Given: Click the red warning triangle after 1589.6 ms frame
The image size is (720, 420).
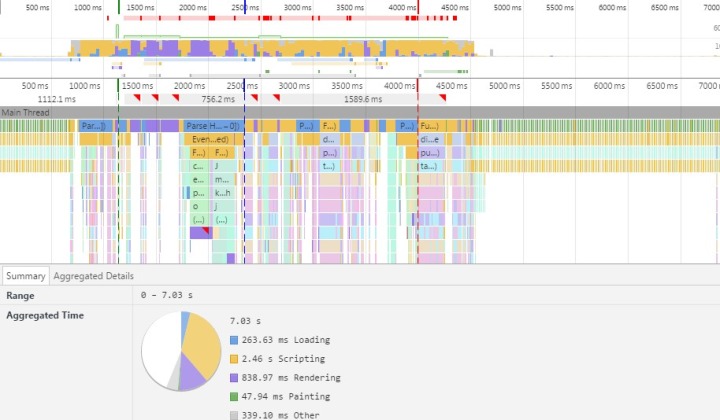Looking at the screenshot, I should point(441,98).
